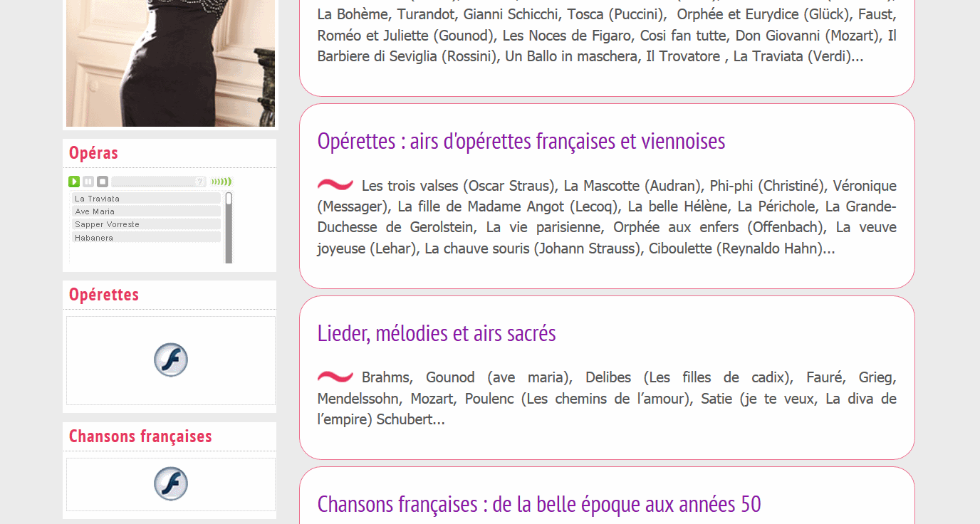Play the Sapper Vorreste track
980x524 pixels.
point(146,224)
